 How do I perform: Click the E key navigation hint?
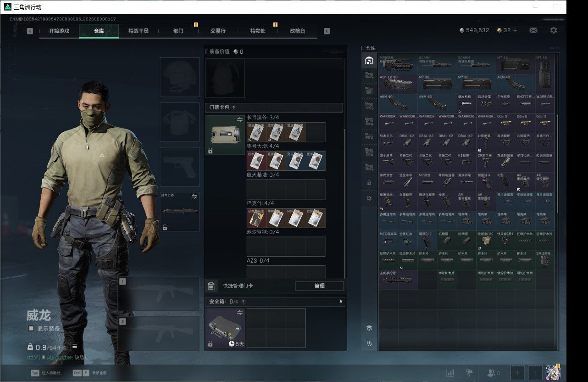pyautogui.click(x=327, y=31)
